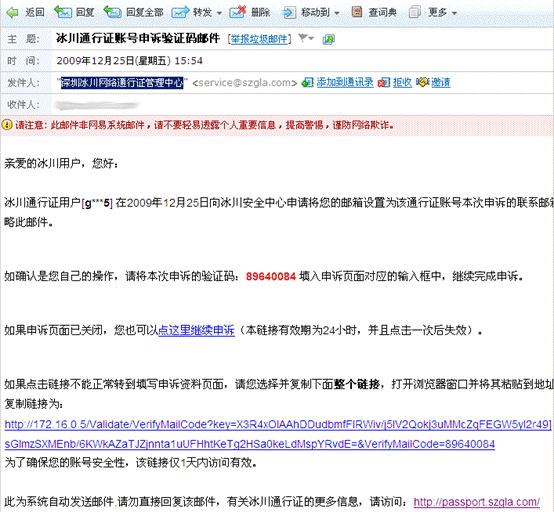
Task: Click the 回复 reply label
Action: (x=85, y=13)
